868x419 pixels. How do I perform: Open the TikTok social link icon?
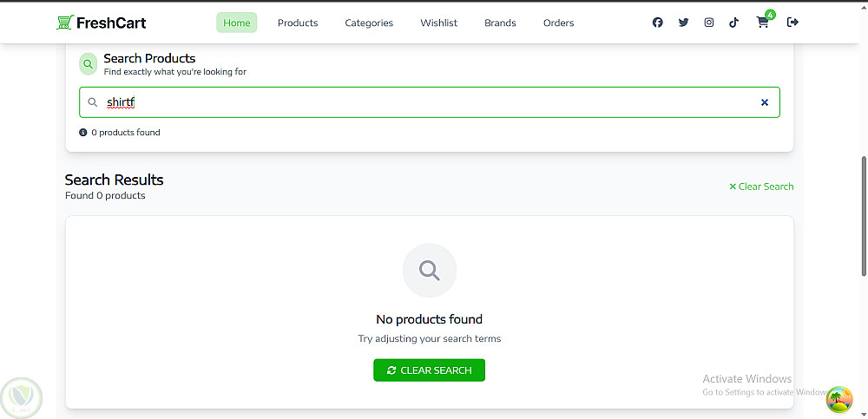[734, 23]
